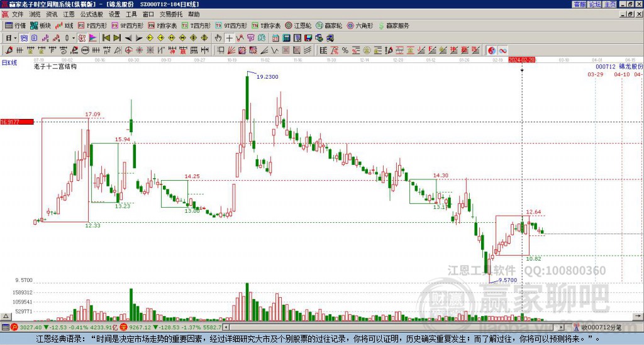Open the 板块 sector view
This screenshot has height=345, width=644.
pyautogui.click(x=40, y=25)
